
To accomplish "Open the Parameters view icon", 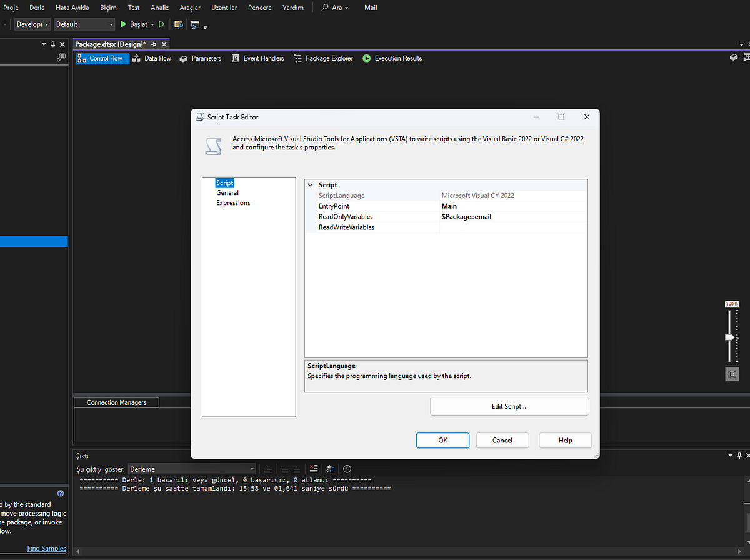I will (184, 58).
